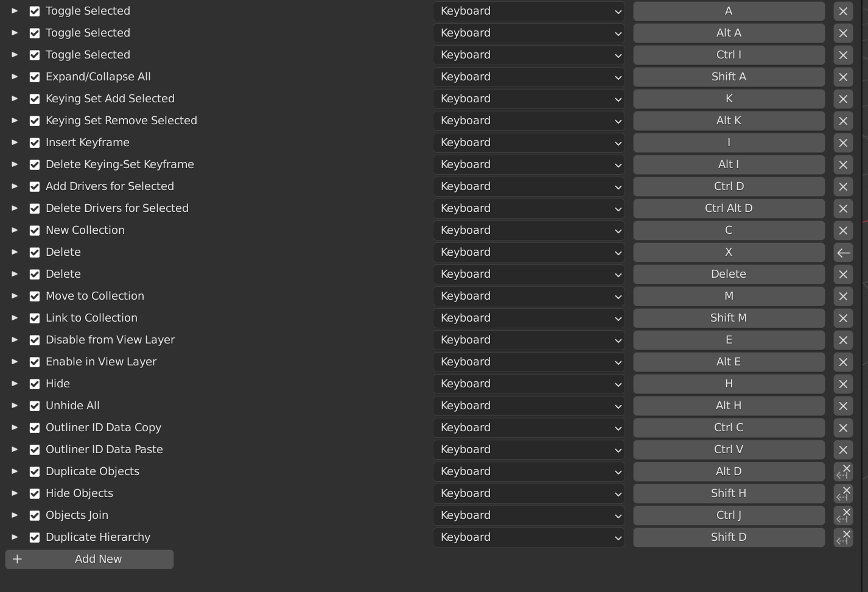The image size is (868, 592).
Task: Remove the Keying Set Add Selected item
Action: tap(843, 99)
